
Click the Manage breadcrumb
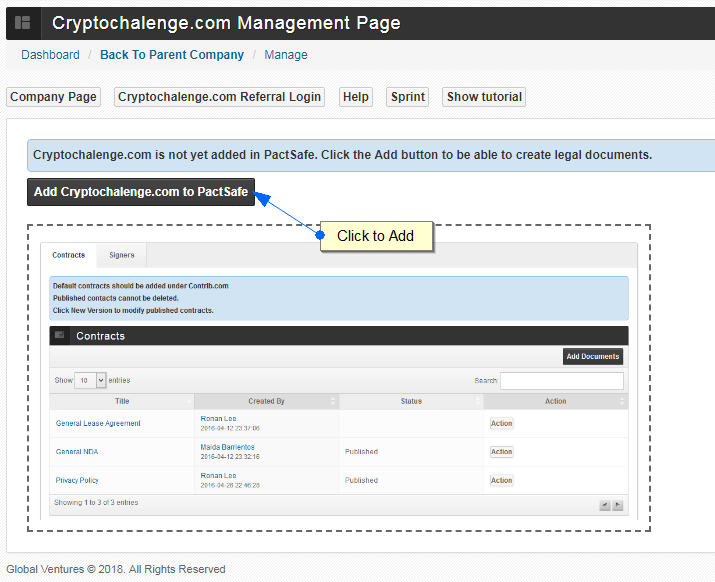(286, 55)
